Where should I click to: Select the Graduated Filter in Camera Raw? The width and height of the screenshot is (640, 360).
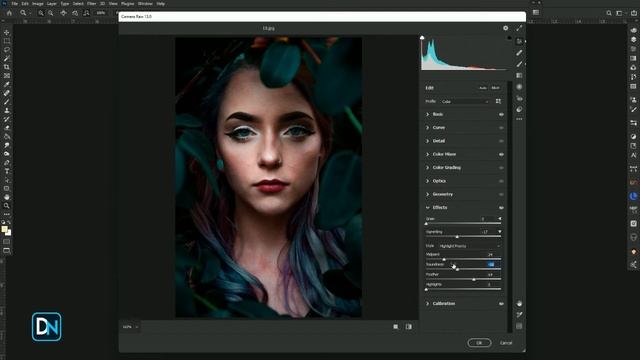click(x=519, y=76)
